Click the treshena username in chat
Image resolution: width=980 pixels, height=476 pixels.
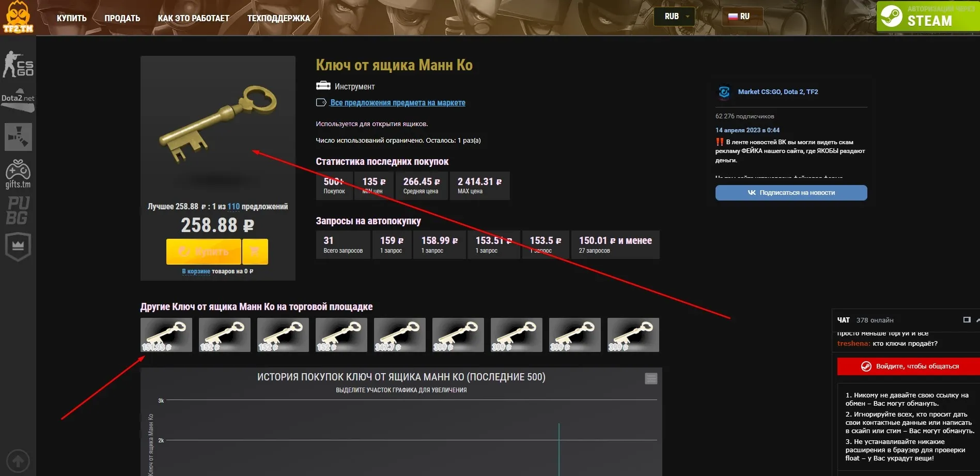click(853, 344)
